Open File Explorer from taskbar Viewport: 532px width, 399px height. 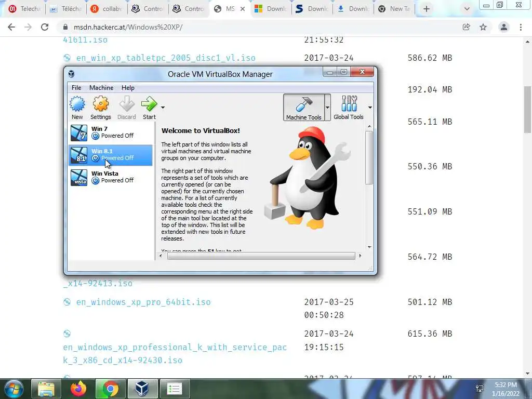[x=46, y=389]
